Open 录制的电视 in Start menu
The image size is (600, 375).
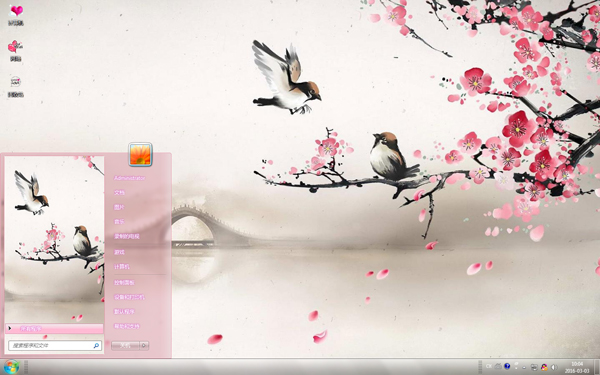127,236
